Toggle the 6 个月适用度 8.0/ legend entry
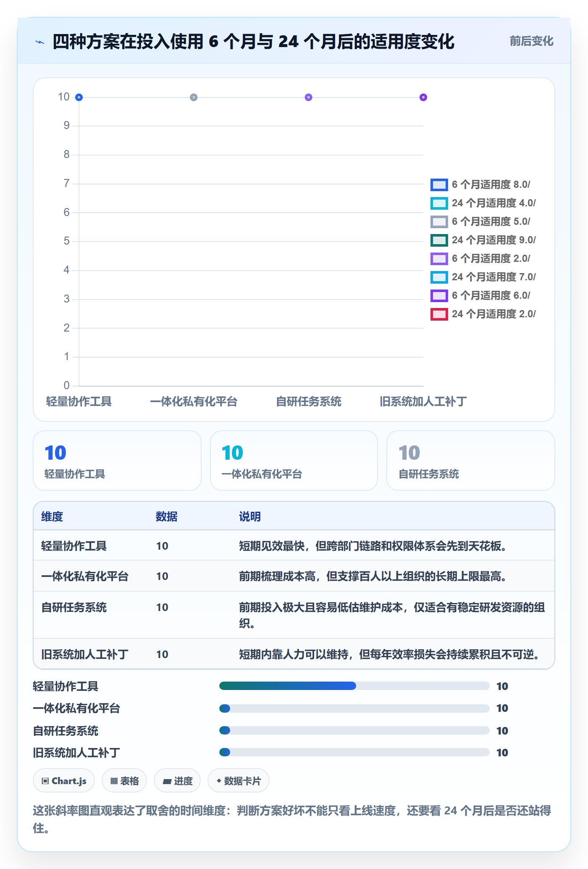 pos(480,184)
